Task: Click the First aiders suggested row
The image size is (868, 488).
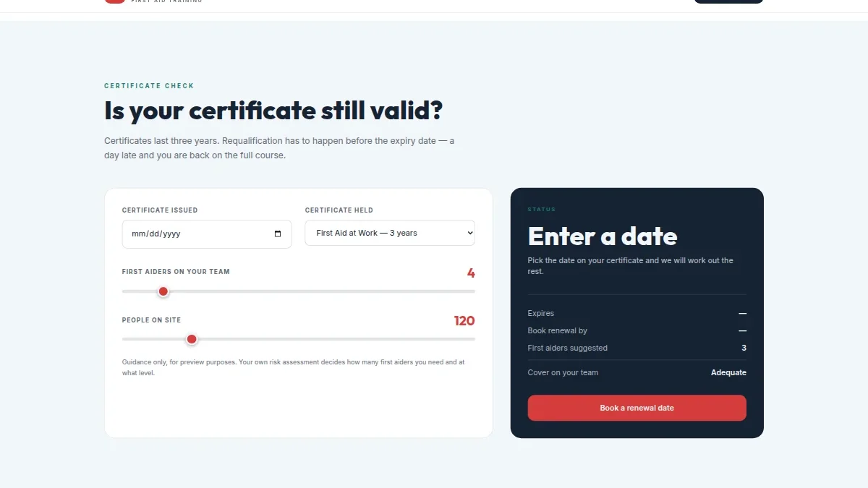Action: click(637, 348)
